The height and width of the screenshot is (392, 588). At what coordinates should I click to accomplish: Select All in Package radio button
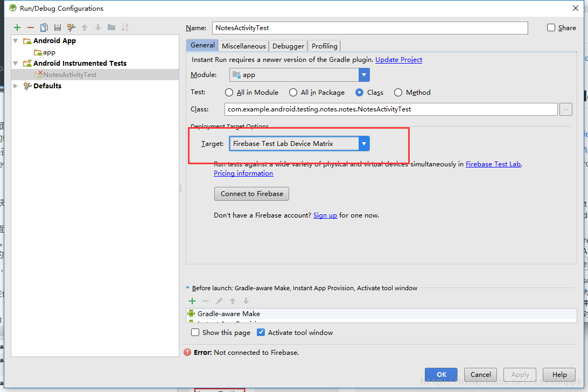click(293, 92)
